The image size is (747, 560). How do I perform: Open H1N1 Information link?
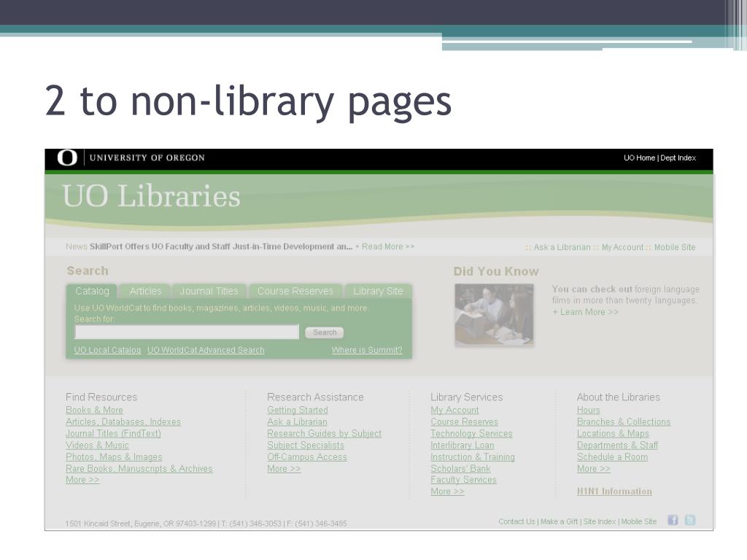click(614, 491)
